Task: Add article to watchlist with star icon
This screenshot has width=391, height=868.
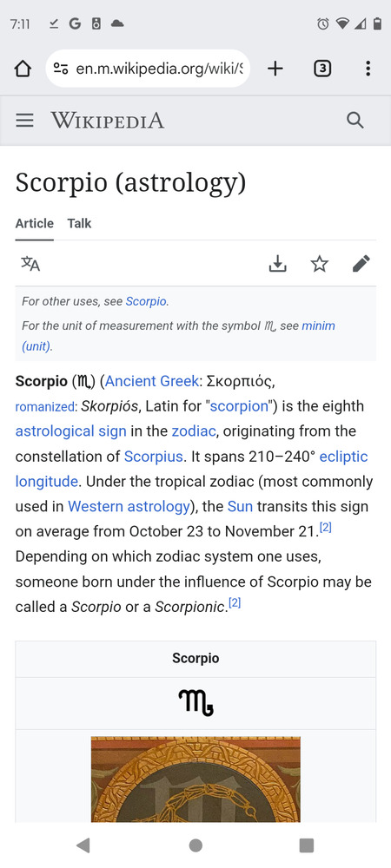Action: (x=319, y=264)
